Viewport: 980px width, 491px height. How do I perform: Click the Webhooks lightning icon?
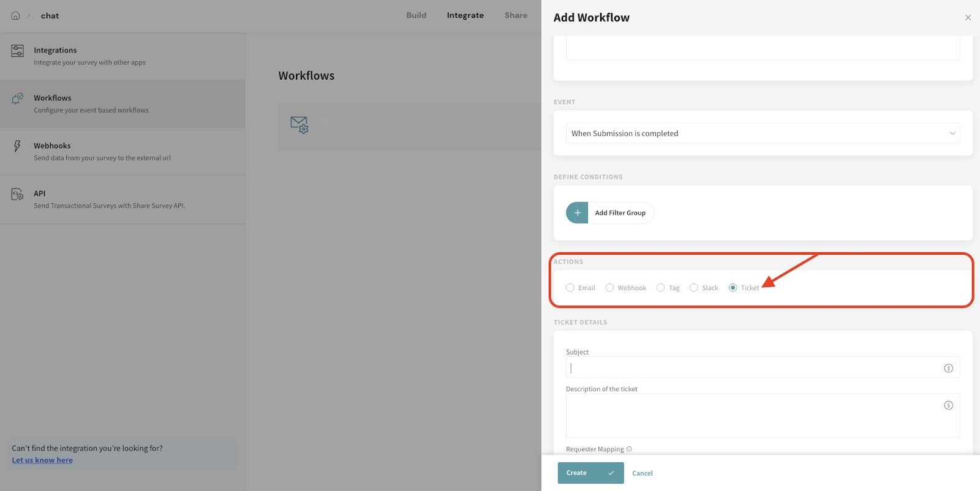(17, 146)
